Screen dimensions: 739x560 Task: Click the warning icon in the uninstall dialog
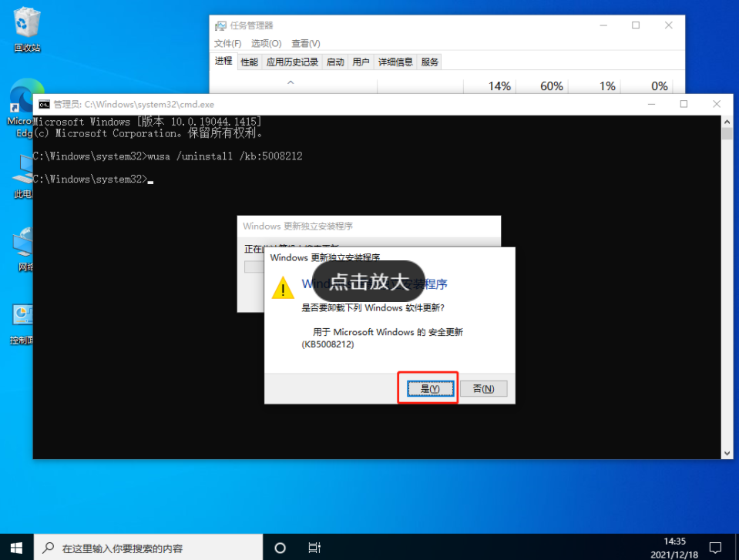point(282,288)
